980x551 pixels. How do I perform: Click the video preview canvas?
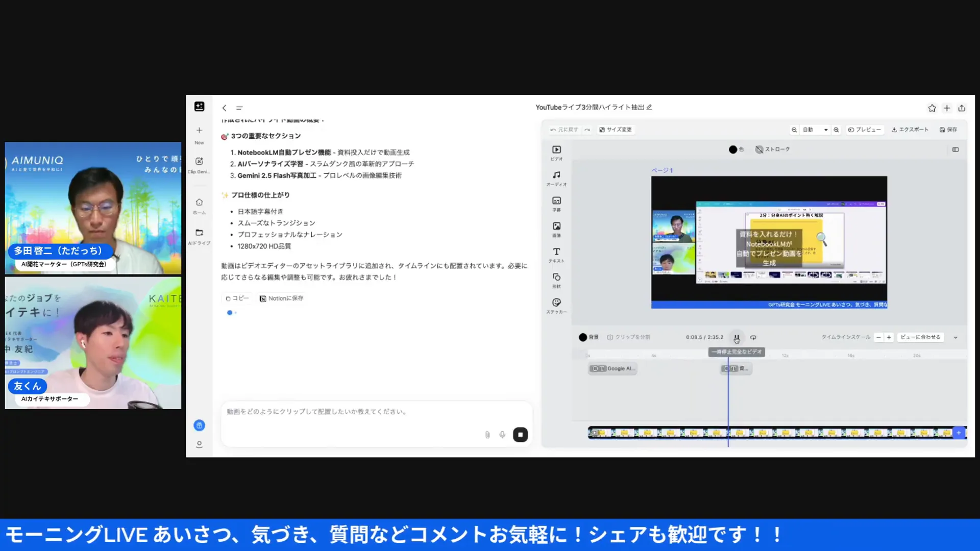click(769, 242)
